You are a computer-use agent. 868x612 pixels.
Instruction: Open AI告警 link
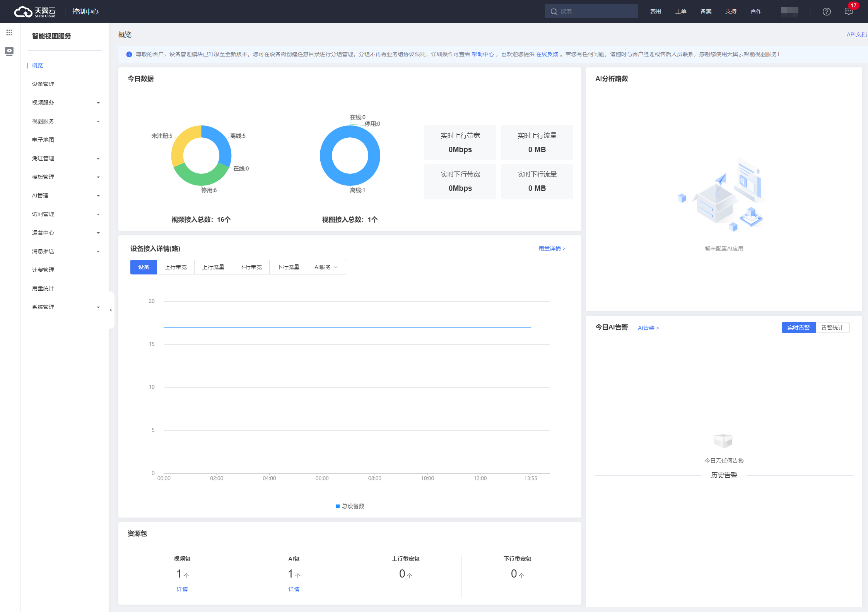pos(648,328)
